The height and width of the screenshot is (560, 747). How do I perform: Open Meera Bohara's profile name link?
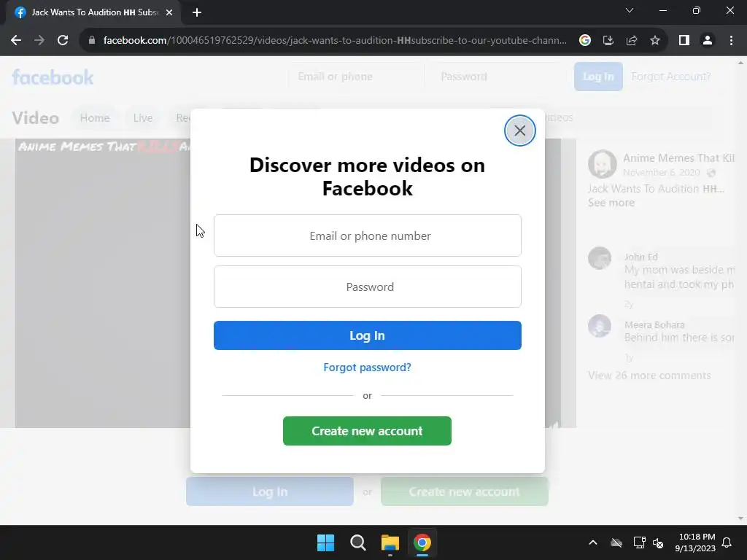(654, 324)
